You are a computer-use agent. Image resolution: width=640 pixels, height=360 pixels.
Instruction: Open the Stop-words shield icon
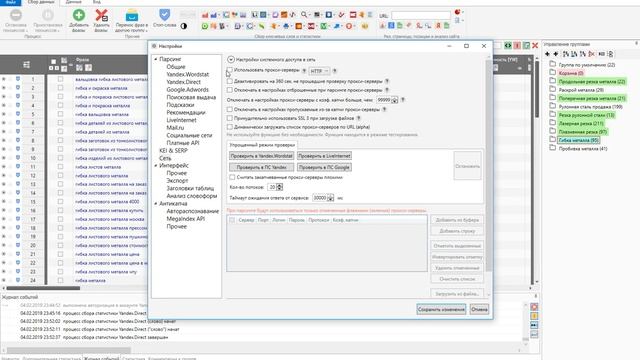pos(164,15)
